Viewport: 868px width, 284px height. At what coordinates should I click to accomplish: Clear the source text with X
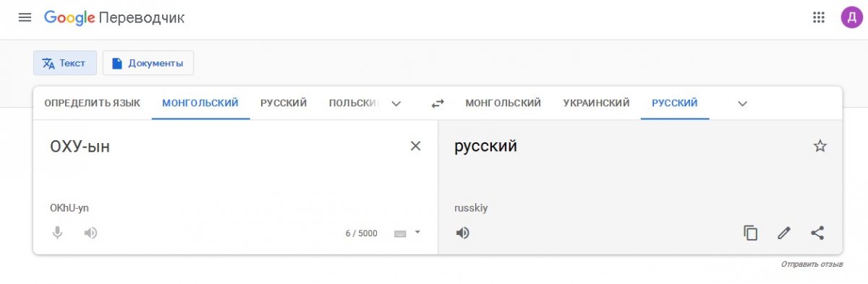[415, 146]
